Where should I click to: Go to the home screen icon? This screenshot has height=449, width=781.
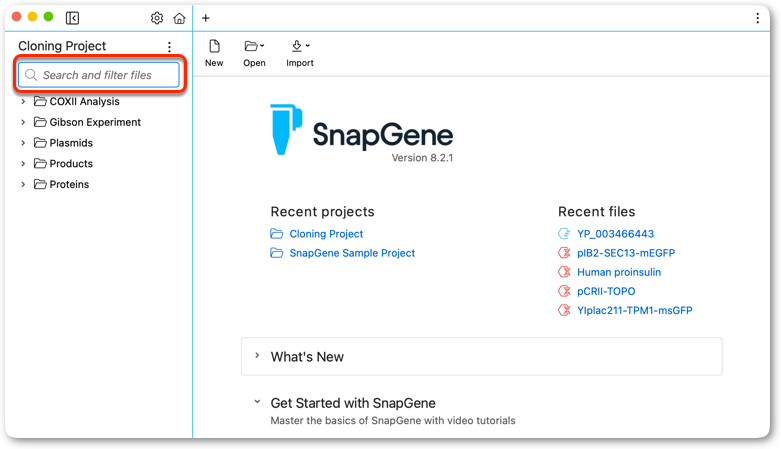pos(179,18)
